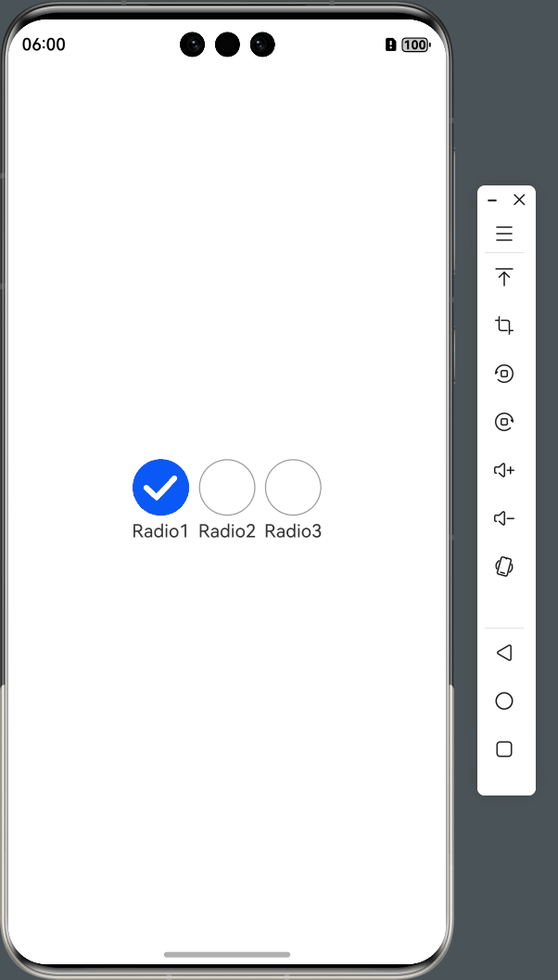Click the bottom home gesture bar
The image size is (558, 980).
[227, 954]
